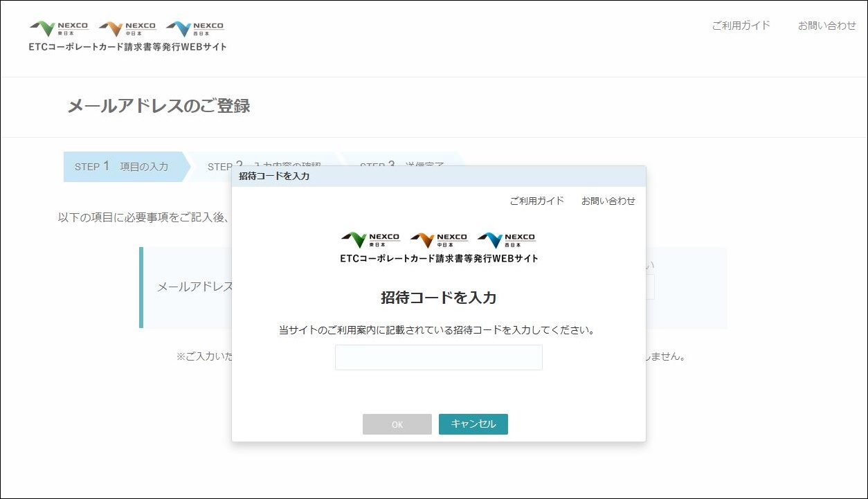The image size is (868, 499).
Task: Click the NEXCO 東日本 logo in the header
Action: (x=58, y=28)
